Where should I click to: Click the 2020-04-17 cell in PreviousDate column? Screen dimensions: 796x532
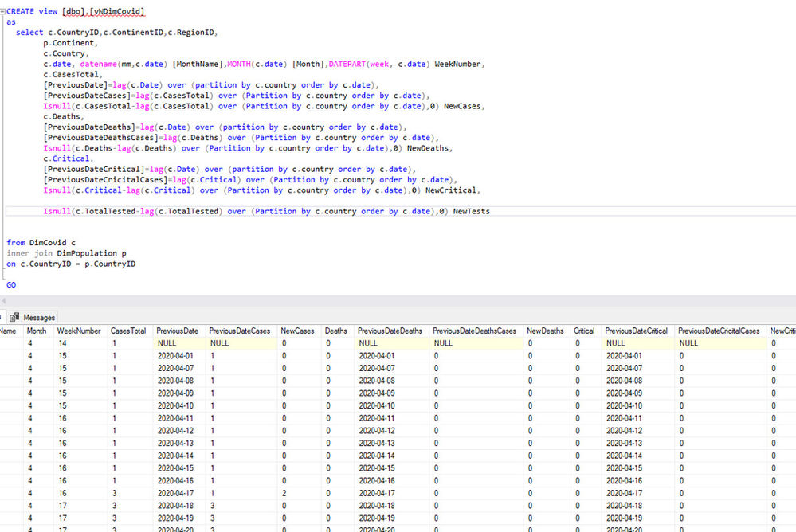pos(177,493)
